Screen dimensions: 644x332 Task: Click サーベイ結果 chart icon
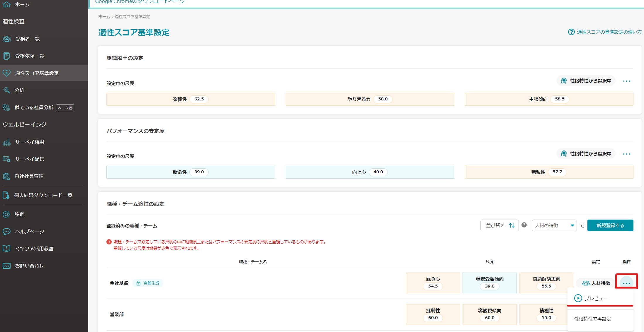point(6,142)
